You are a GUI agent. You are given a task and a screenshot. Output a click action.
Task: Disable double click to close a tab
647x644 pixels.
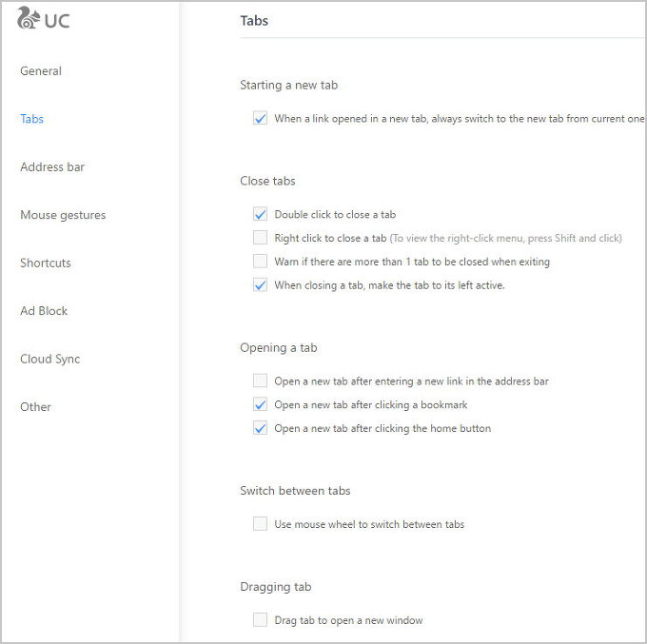point(260,215)
